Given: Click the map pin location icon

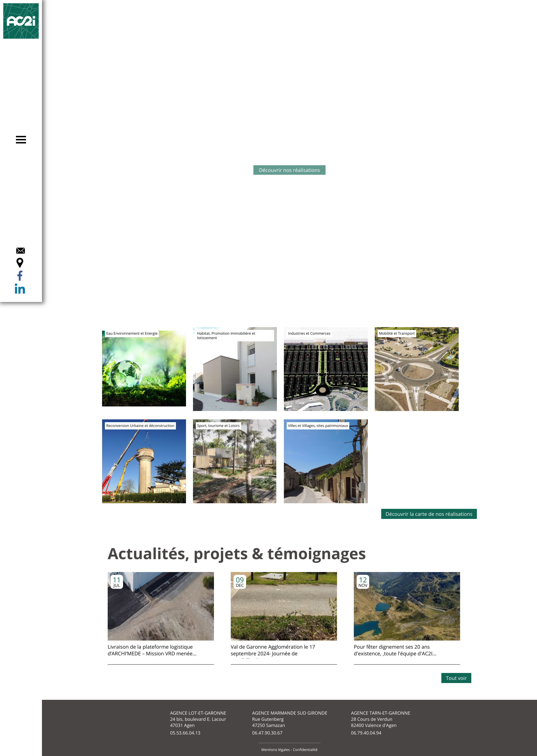Looking at the screenshot, I should tap(20, 263).
